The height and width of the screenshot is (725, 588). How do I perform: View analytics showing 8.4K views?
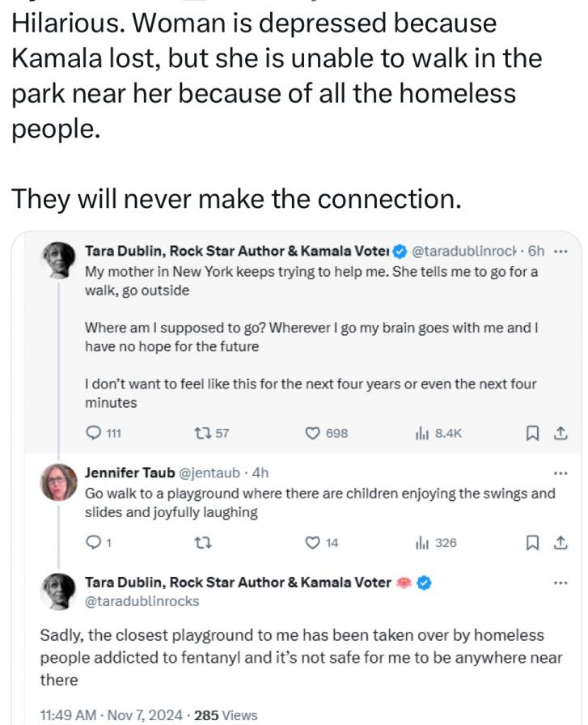pos(438,433)
